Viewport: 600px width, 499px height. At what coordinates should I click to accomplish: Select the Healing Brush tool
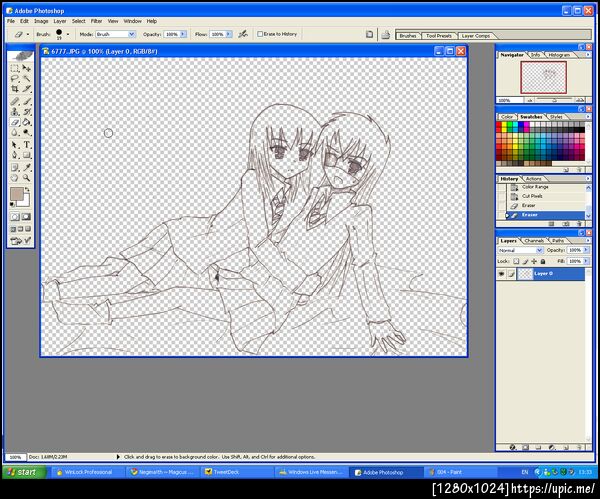pyautogui.click(x=15, y=101)
